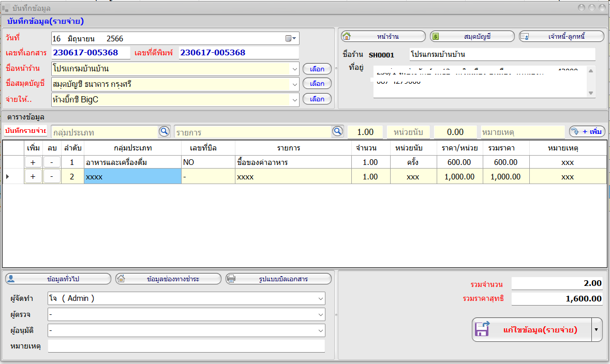This screenshot has width=610, height=364.
Task: Open the เจ้าหนี้-ลูกหนี้ button
Action: 561,37
